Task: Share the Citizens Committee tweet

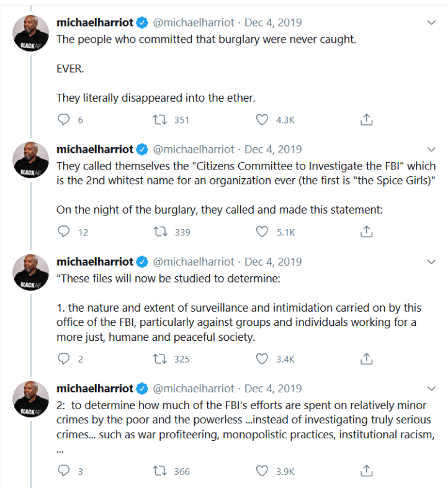Action: [366, 232]
